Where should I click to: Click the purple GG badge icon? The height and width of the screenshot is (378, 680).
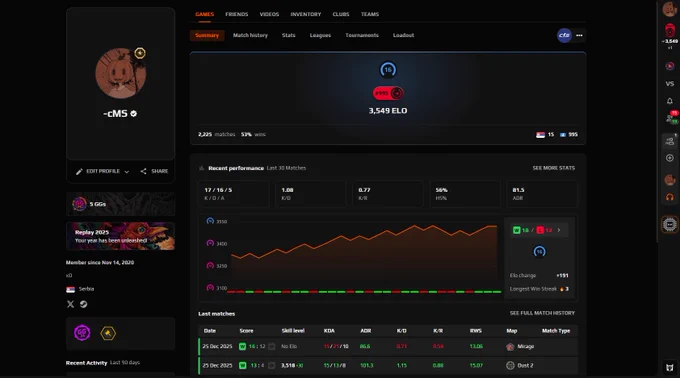(82, 333)
